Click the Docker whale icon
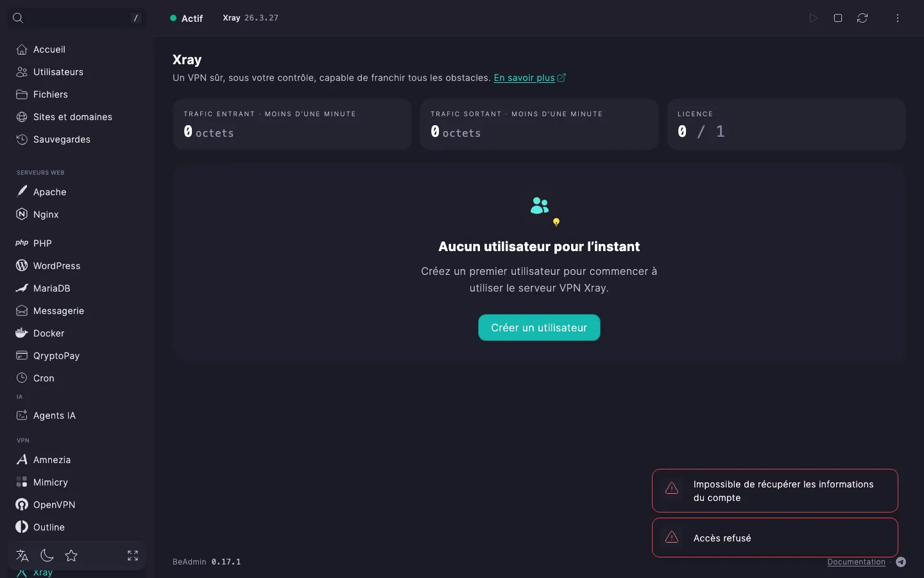Viewport: 924px width, 578px height. click(x=22, y=333)
